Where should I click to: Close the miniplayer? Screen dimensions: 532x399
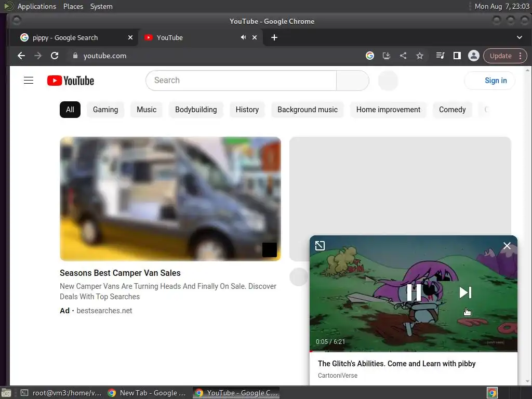click(507, 246)
